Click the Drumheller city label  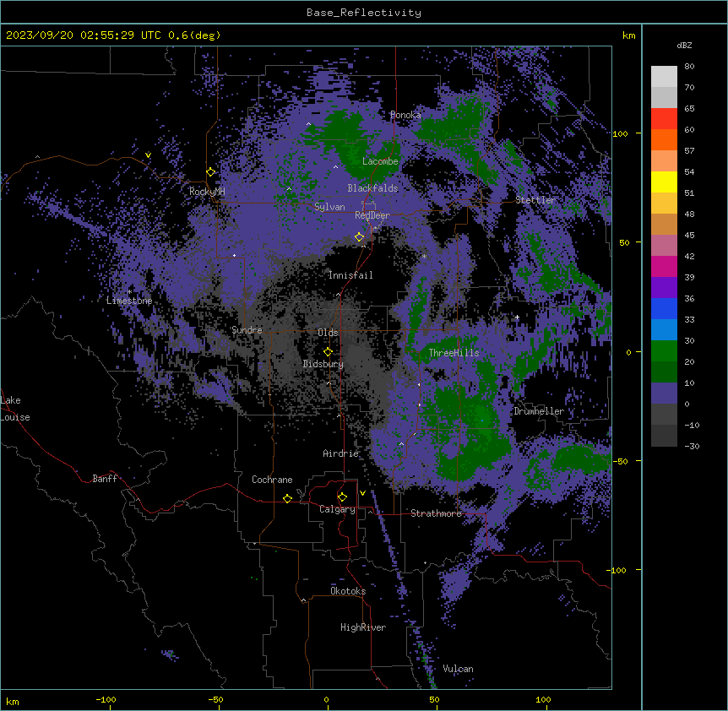pos(539,411)
